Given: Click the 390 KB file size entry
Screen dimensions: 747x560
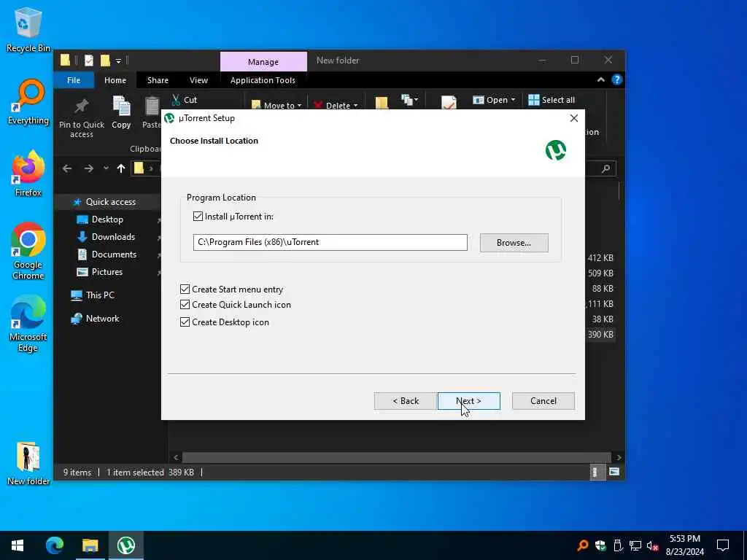Looking at the screenshot, I should pyautogui.click(x=600, y=334).
